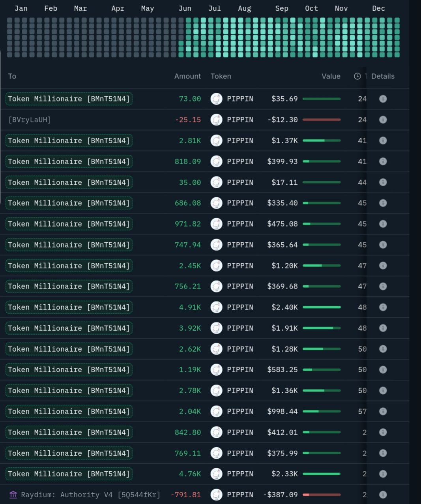Image resolution: width=421 pixels, height=504 pixels.
Task: Click info icon for the $998.44 row
Action: (383, 411)
